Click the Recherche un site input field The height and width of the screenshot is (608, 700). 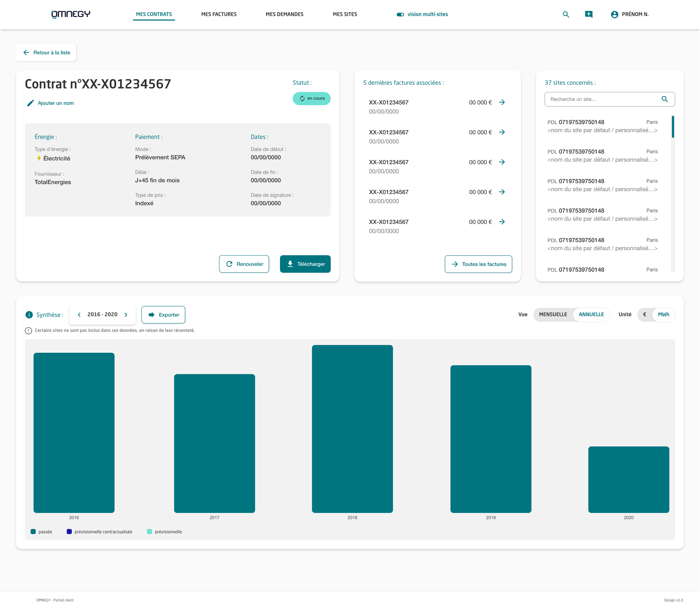point(609,99)
